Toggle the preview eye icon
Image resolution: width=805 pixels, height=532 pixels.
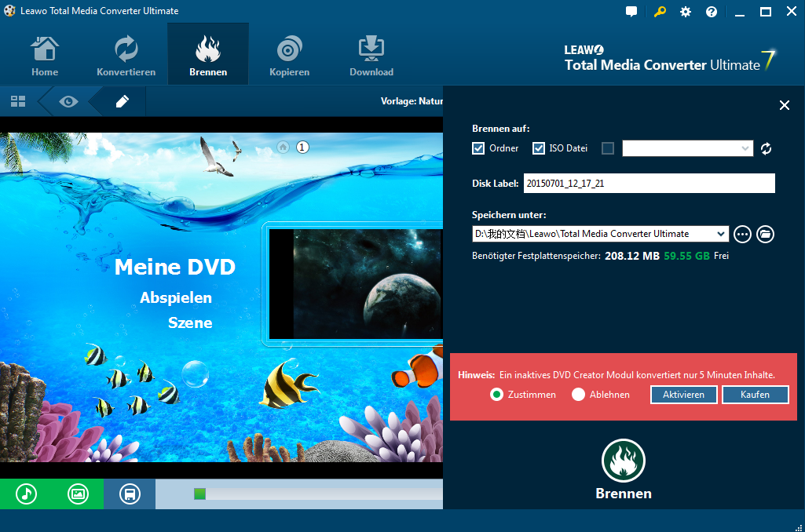point(68,101)
